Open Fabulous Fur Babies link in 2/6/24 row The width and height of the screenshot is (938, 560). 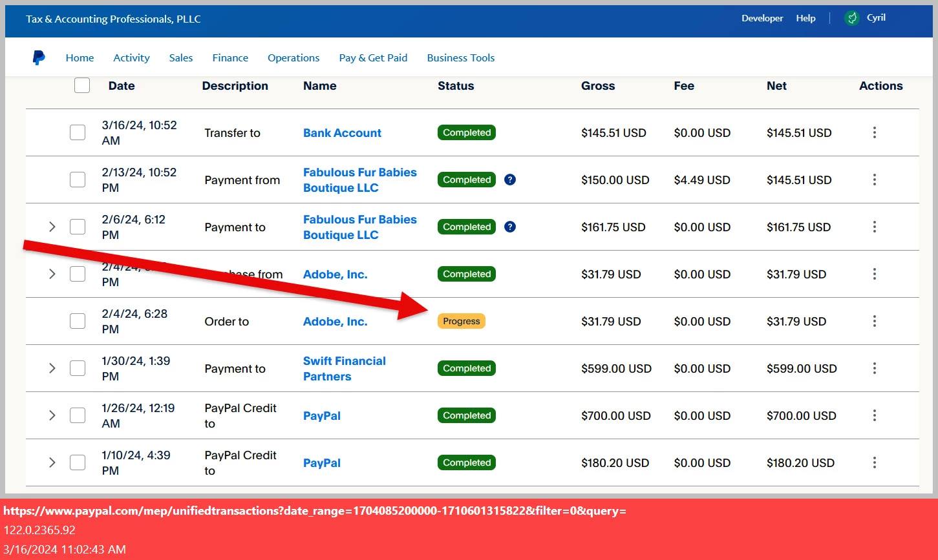[x=360, y=227]
